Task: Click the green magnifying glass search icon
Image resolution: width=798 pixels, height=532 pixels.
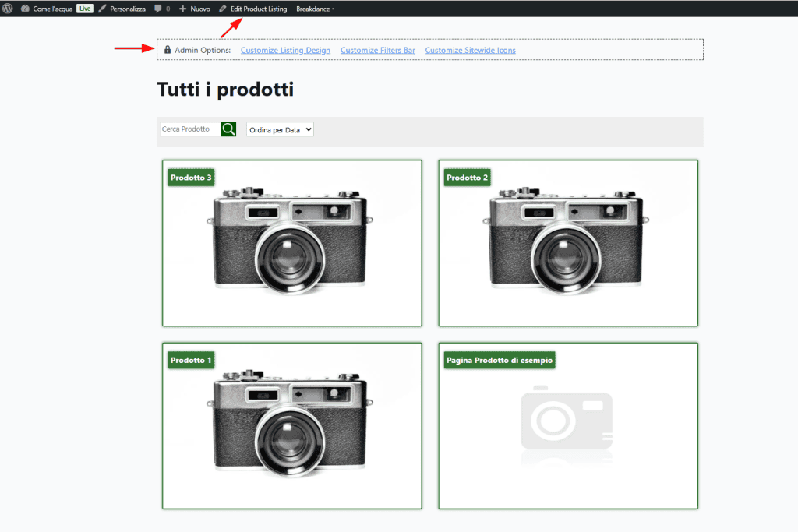Action: [x=228, y=129]
